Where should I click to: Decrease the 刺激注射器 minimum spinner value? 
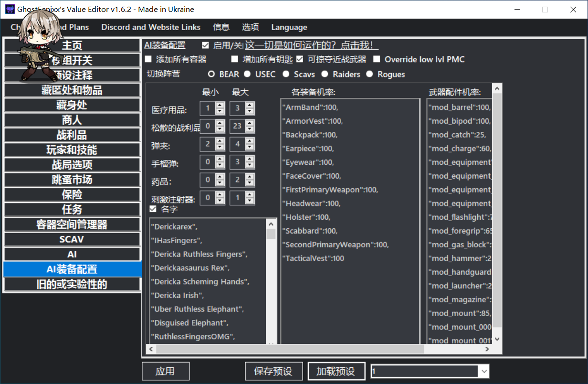tap(220, 201)
